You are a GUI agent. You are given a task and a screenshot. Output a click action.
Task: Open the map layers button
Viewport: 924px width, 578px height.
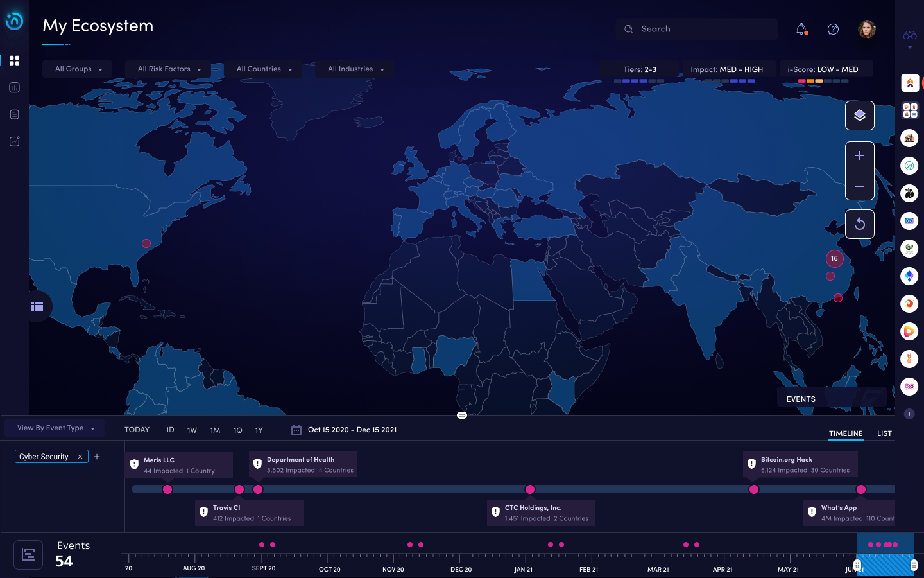click(860, 116)
